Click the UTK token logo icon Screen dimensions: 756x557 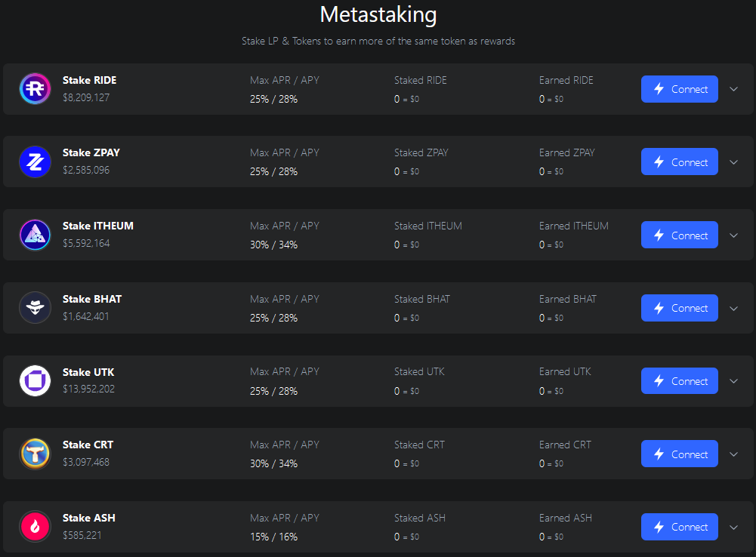click(35, 381)
